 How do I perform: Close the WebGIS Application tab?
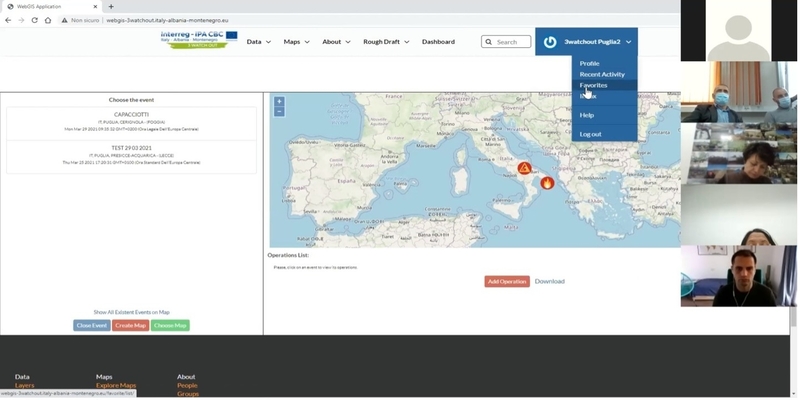click(95, 7)
